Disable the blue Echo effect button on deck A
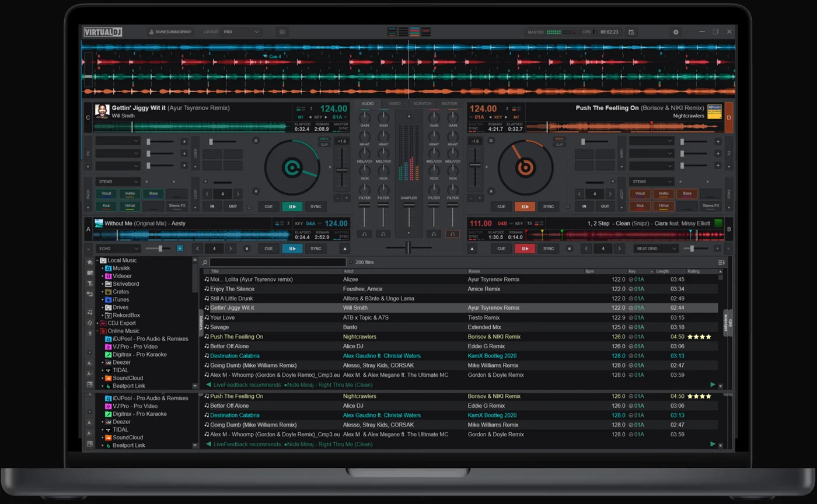Image resolution: width=817 pixels, height=504 pixels. 180,249
